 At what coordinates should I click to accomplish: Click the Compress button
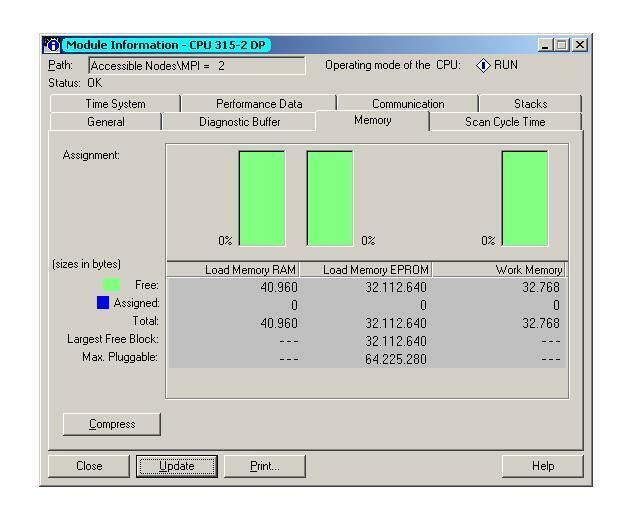click(x=112, y=424)
